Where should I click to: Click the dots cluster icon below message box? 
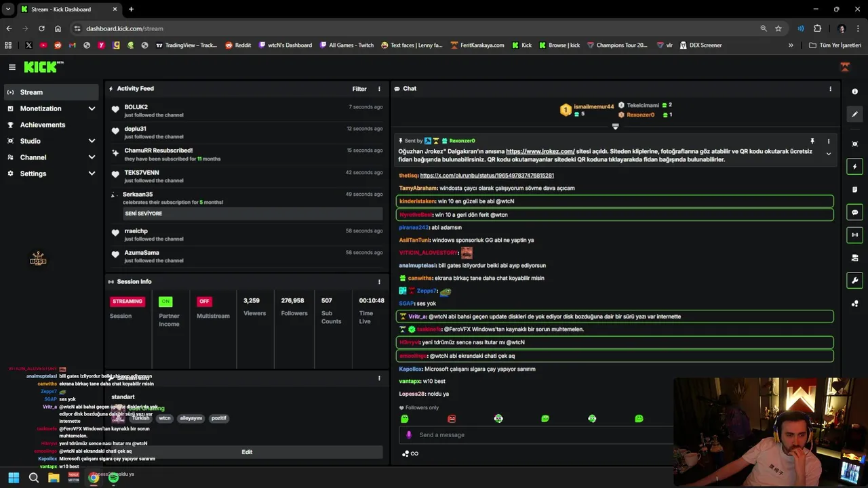[406, 453]
